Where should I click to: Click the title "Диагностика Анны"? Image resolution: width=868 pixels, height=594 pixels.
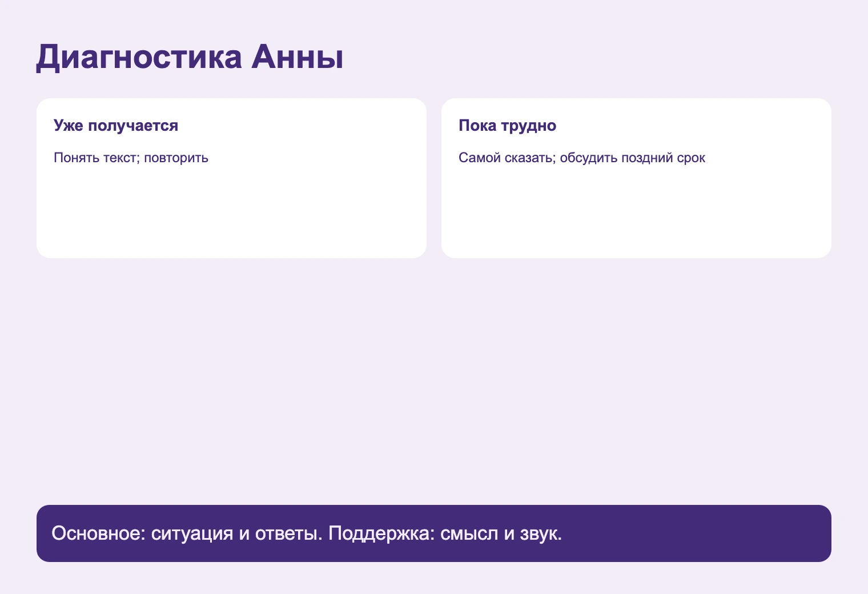pos(190,57)
